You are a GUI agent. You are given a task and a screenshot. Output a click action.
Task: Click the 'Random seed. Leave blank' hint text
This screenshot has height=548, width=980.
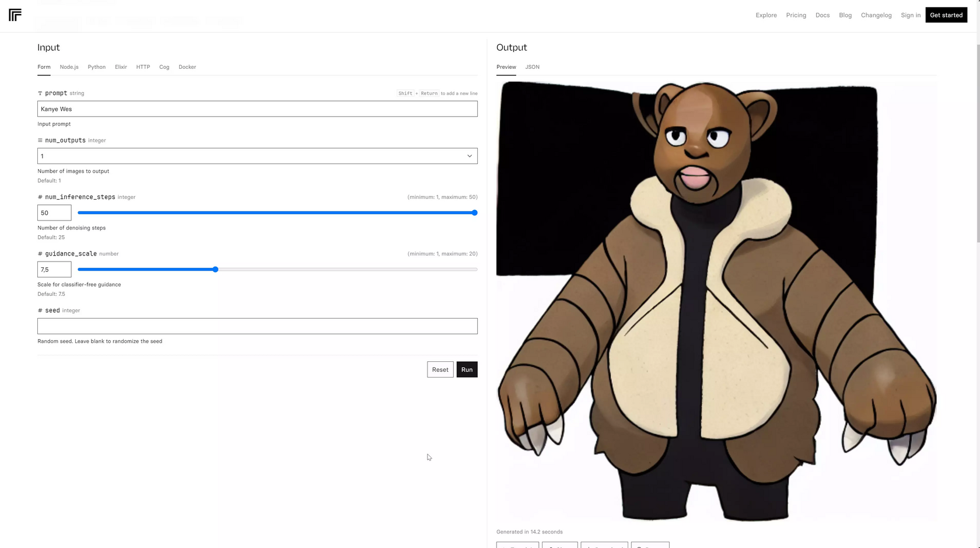pyautogui.click(x=100, y=341)
